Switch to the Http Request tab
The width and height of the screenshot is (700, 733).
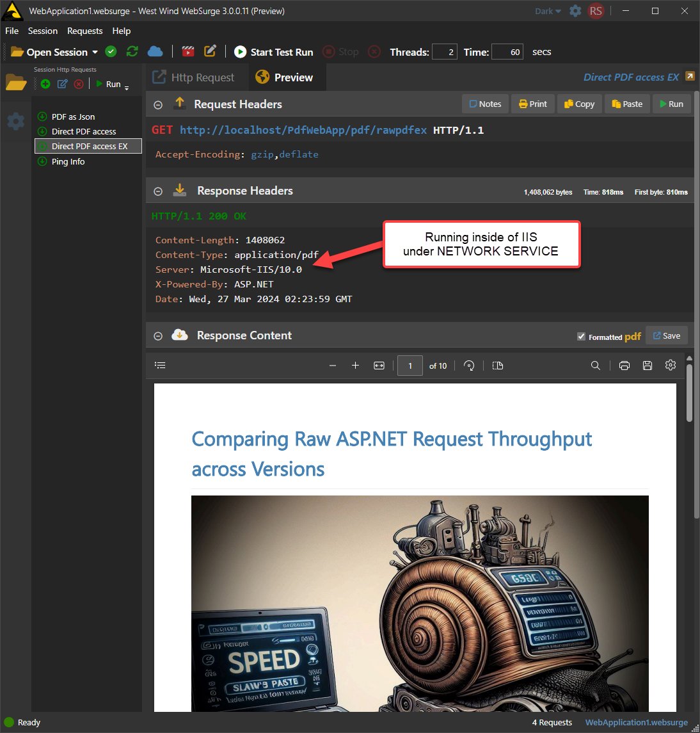(194, 77)
